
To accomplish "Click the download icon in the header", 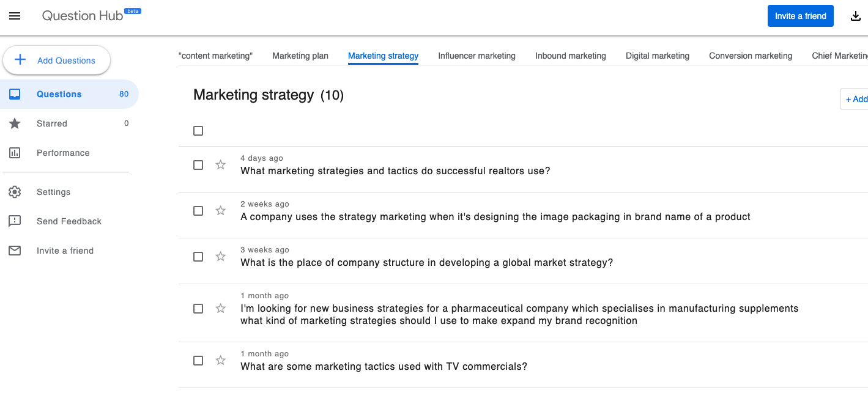I will pos(856,16).
